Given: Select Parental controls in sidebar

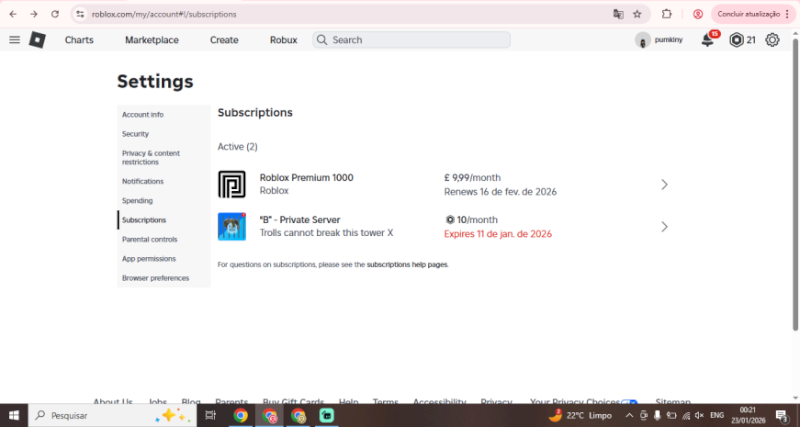Looking at the screenshot, I should (164, 240).
